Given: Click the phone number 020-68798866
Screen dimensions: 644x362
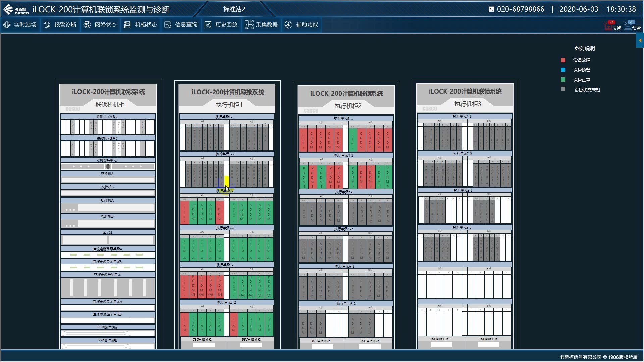Looking at the screenshot, I should click(x=521, y=9).
